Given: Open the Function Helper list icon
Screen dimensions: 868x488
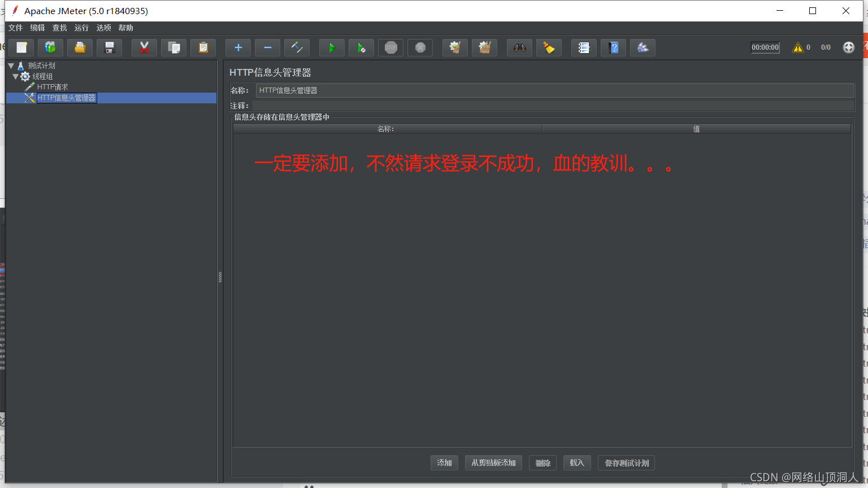Looking at the screenshot, I should 584,47.
